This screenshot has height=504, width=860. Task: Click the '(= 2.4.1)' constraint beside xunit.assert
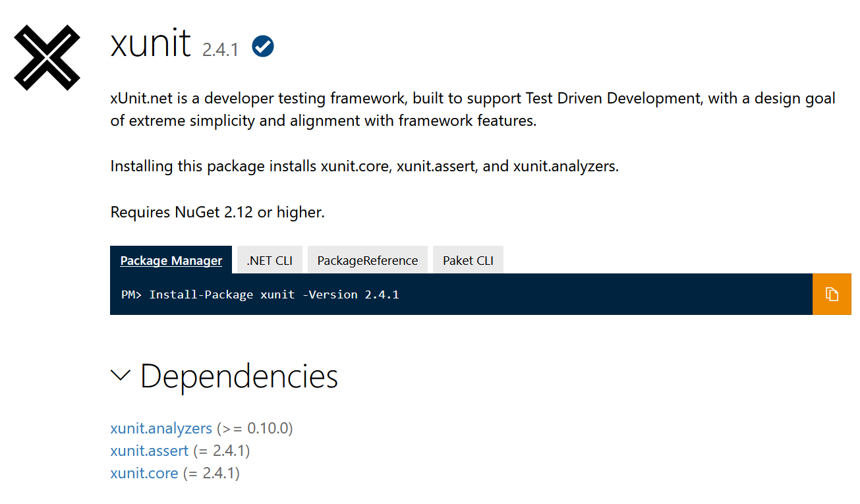tap(221, 451)
